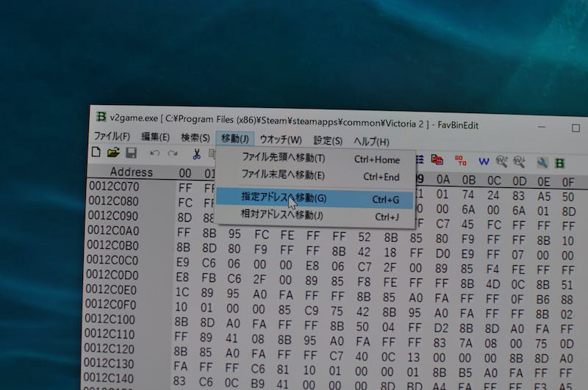Click byte 52 in row 0012C0A0
This screenshot has height=390, width=588.
364,237
